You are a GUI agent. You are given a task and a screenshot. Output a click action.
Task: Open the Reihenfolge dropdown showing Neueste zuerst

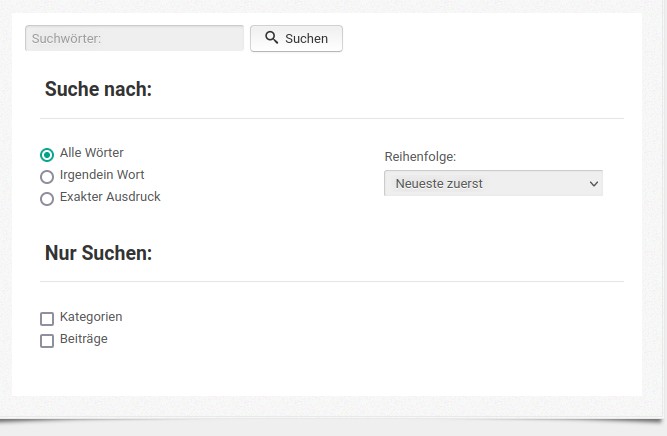493,183
